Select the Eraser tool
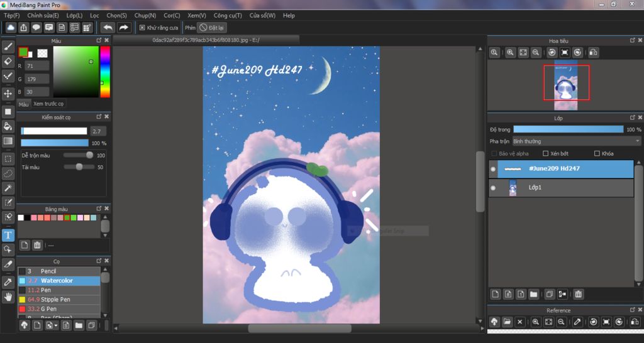644x343 pixels. (8, 61)
